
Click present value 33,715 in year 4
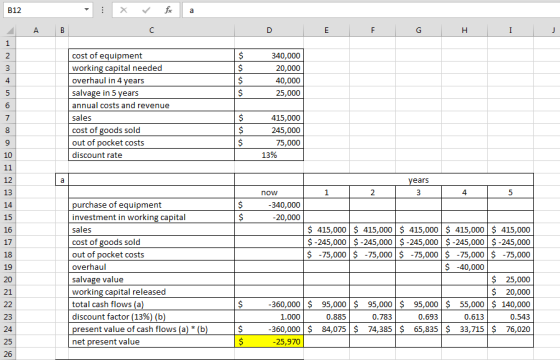464,329
